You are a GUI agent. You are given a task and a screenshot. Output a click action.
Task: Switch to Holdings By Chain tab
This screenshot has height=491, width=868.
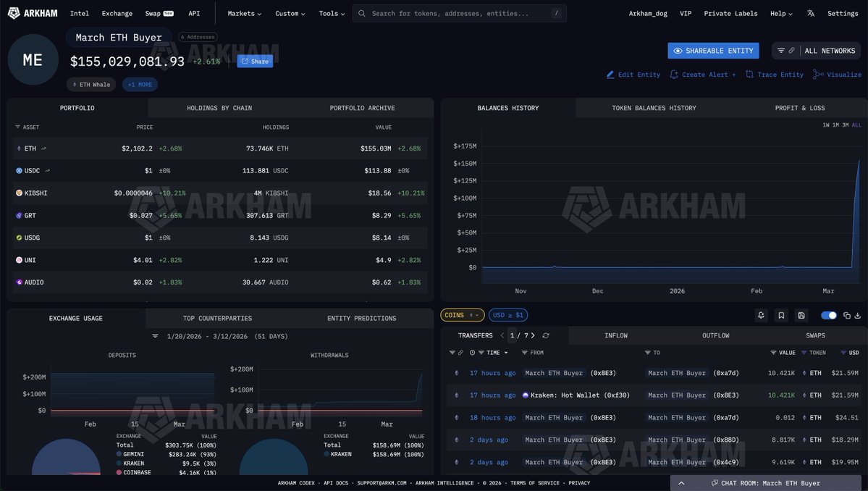pos(219,108)
